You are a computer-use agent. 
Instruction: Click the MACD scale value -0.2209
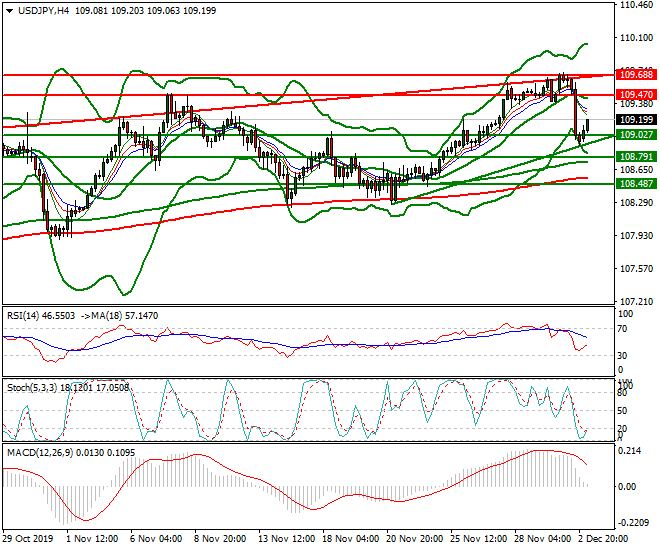pos(633,523)
